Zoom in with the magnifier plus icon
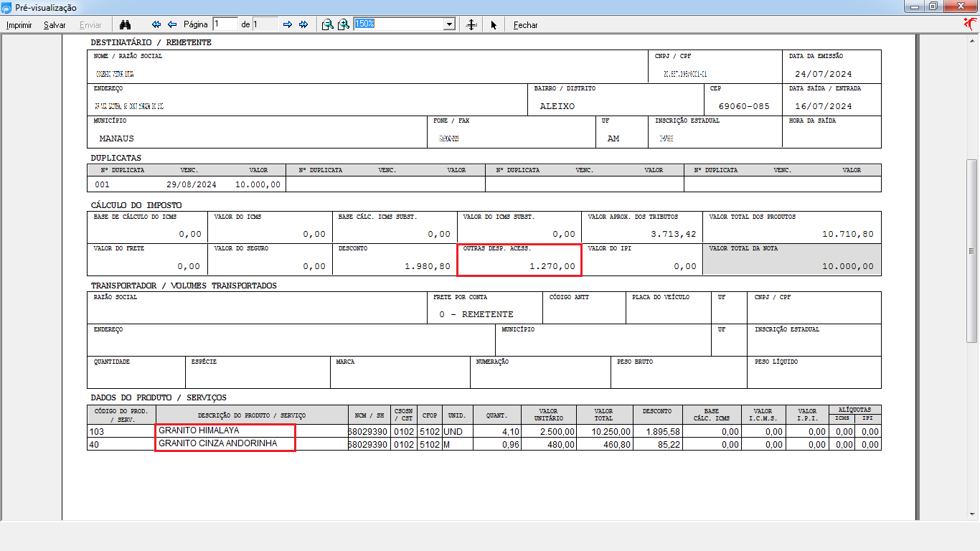 (344, 24)
